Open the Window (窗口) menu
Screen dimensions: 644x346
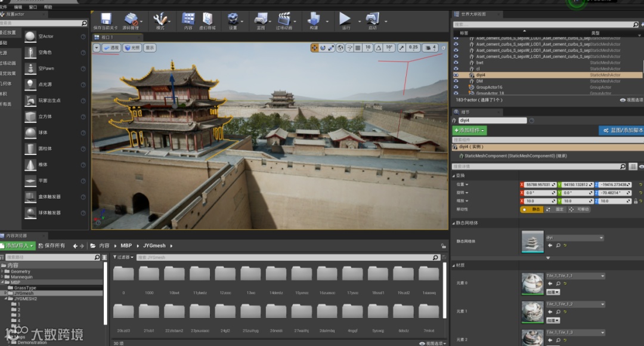point(33,7)
